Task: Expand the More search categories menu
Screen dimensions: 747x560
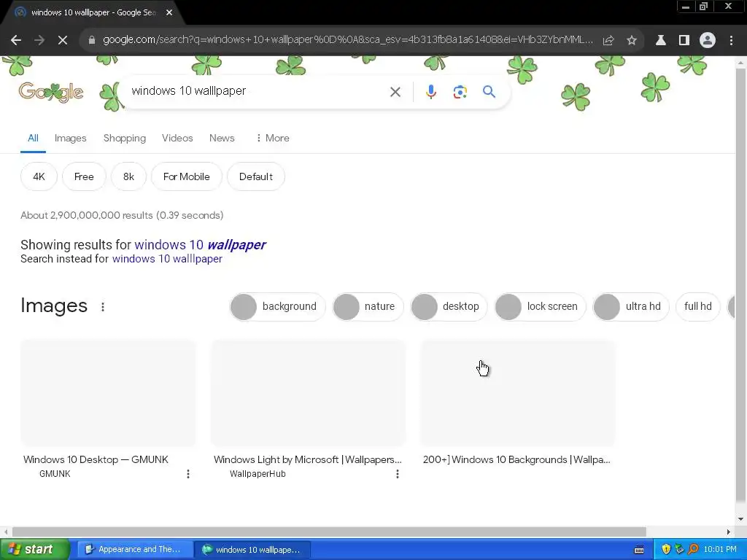Action: (272, 138)
